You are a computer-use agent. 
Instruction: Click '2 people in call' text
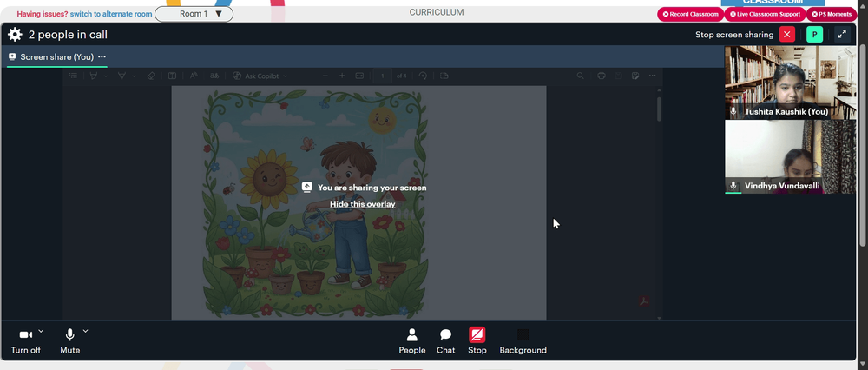point(68,35)
